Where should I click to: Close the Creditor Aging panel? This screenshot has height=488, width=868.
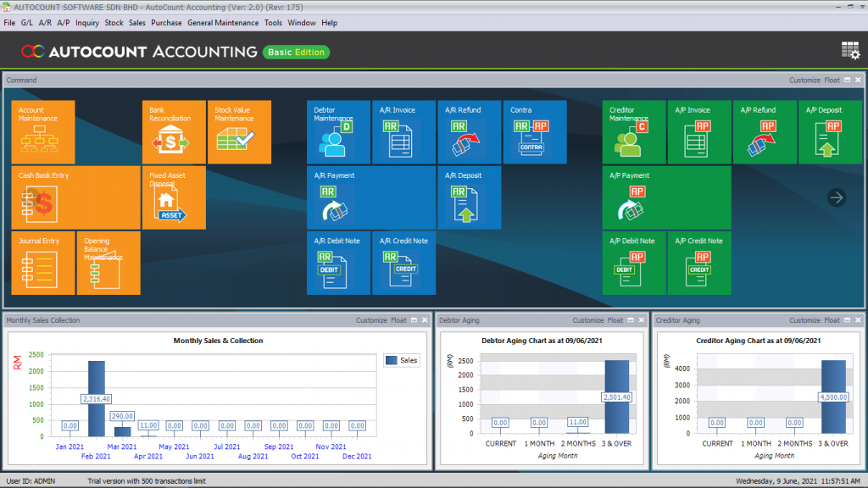point(858,320)
